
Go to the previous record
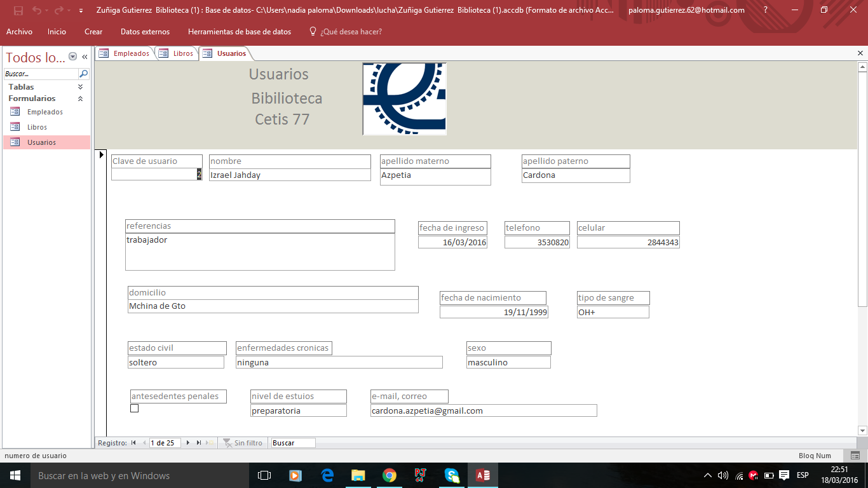tap(144, 443)
